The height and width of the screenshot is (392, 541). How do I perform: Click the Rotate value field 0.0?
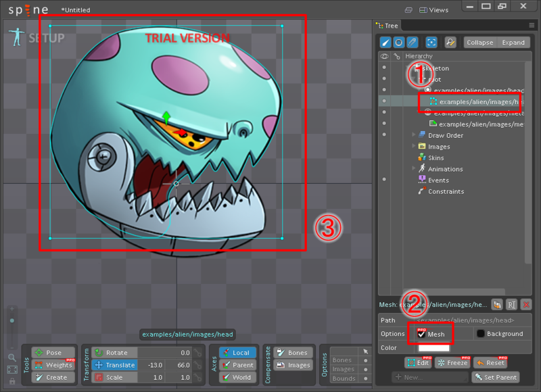point(164,353)
